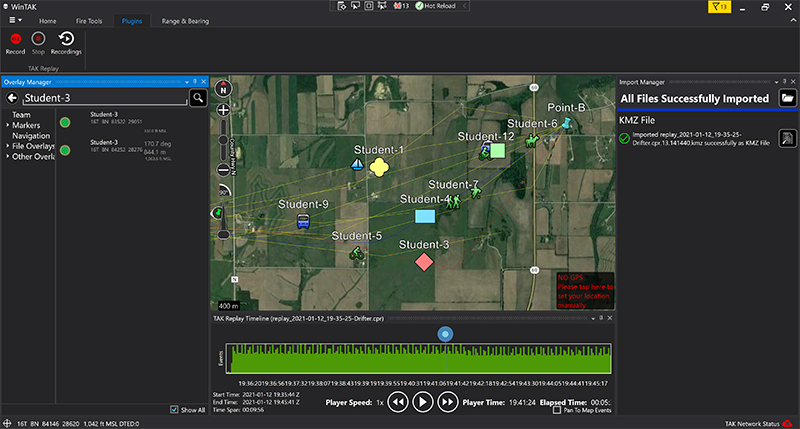This screenshot has height=429, width=800.
Task: Switch to the Fire Tools tab
Action: pyautogui.click(x=90, y=20)
